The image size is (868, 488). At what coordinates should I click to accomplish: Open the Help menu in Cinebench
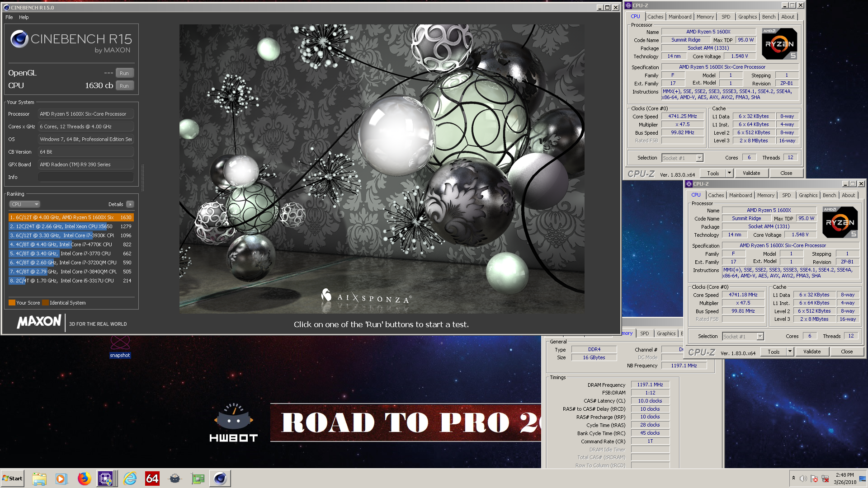[x=24, y=17]
